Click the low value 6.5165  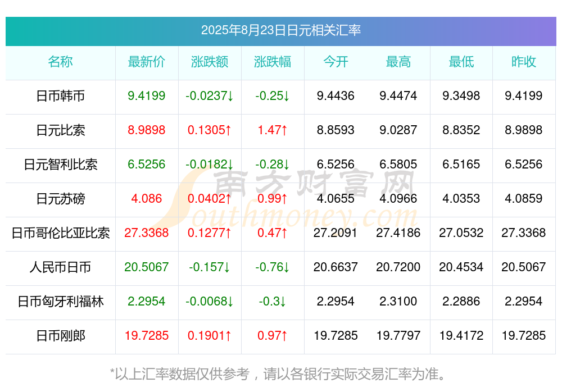click(461, 164)
